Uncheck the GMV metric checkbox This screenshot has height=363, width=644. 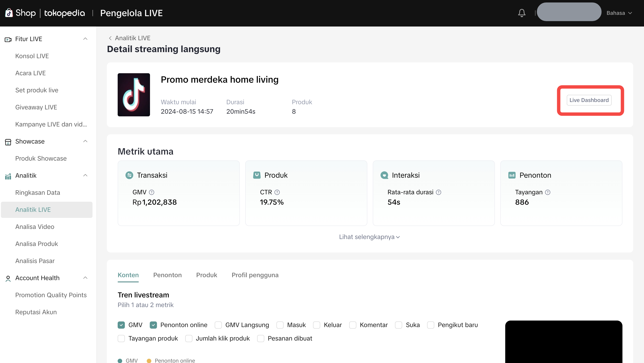tap(121, 325)
